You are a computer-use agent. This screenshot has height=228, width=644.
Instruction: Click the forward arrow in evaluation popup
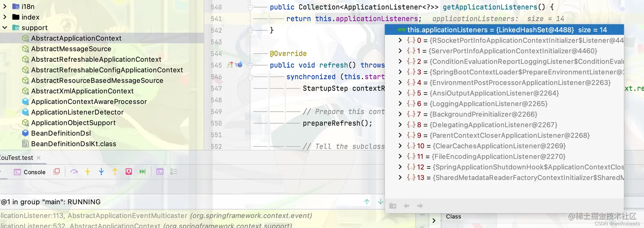click(x=420, y=206)
